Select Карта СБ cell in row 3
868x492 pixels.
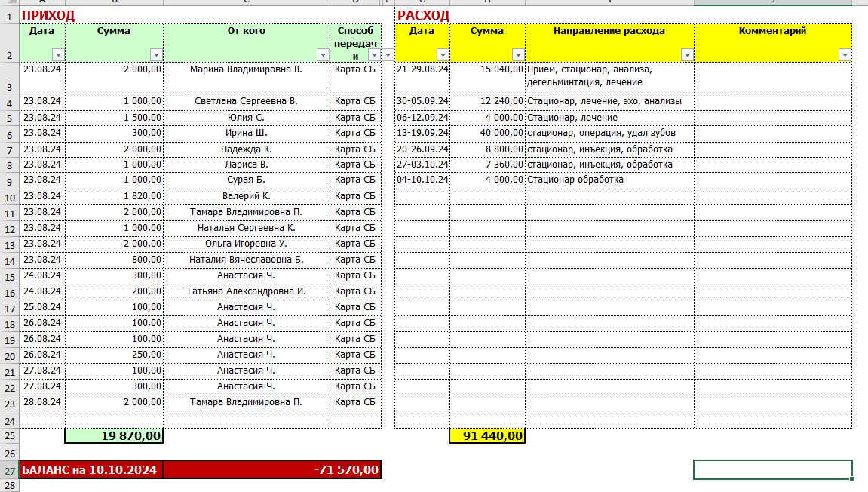click(355, 78)
